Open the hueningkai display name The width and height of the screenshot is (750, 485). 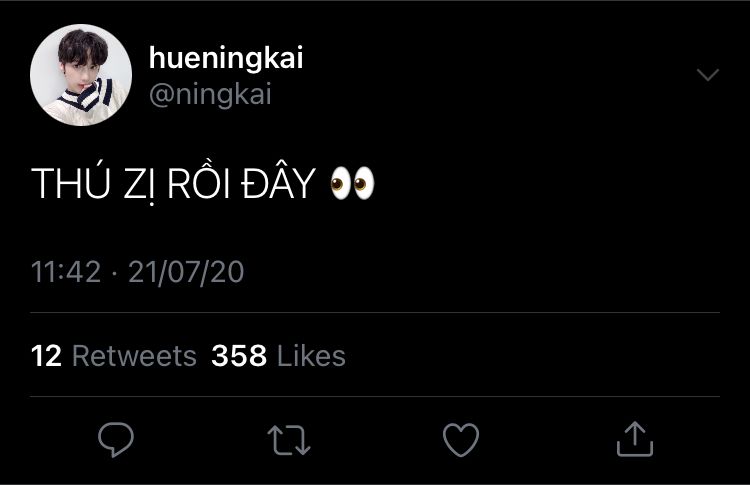[x=225, y=59]
